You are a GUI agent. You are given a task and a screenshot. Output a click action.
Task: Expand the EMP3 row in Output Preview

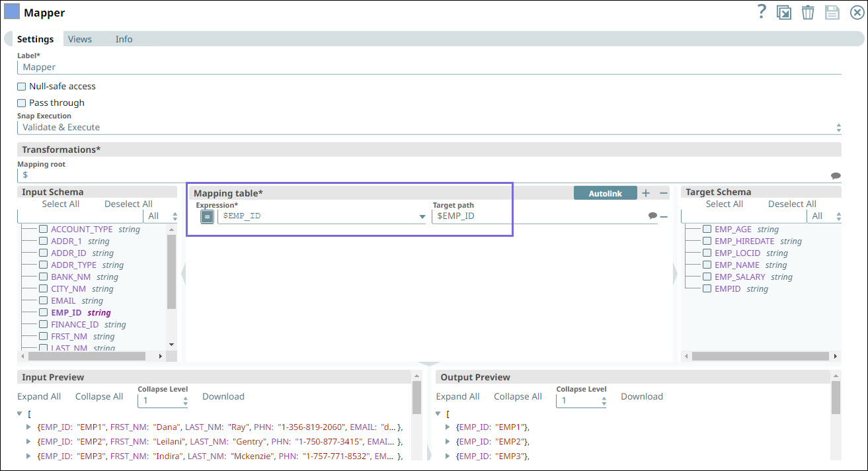click(x=446, y=456)
